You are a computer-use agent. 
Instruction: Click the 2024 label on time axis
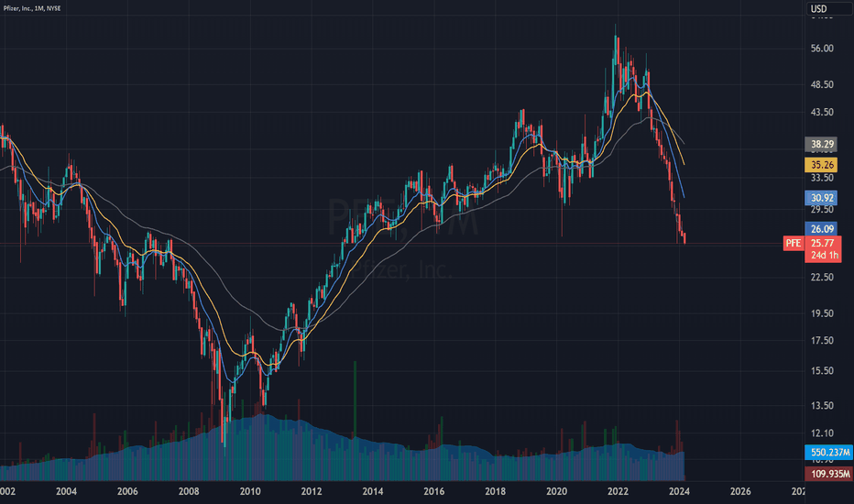pyautogui.click(x=679, y=491)
